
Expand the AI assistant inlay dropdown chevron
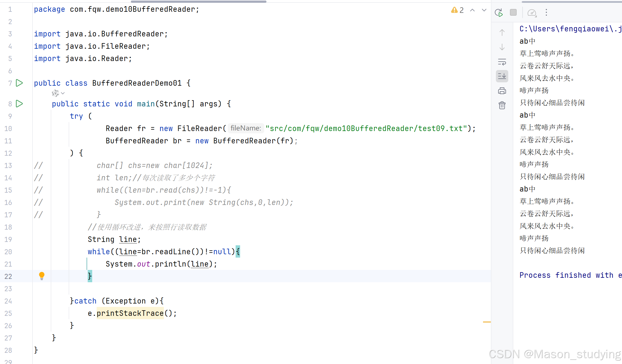click(63, 93)
